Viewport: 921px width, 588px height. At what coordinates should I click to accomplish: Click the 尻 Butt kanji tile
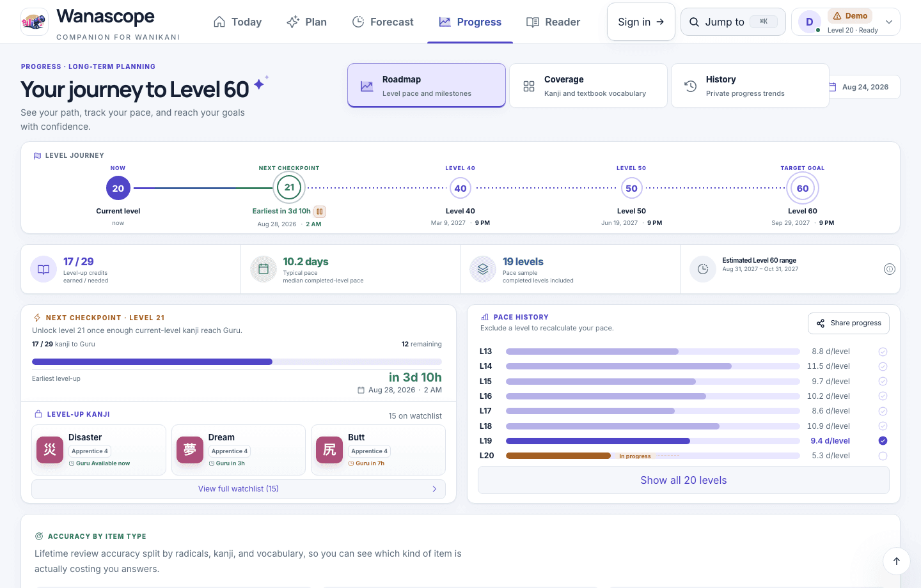point(378,450)
